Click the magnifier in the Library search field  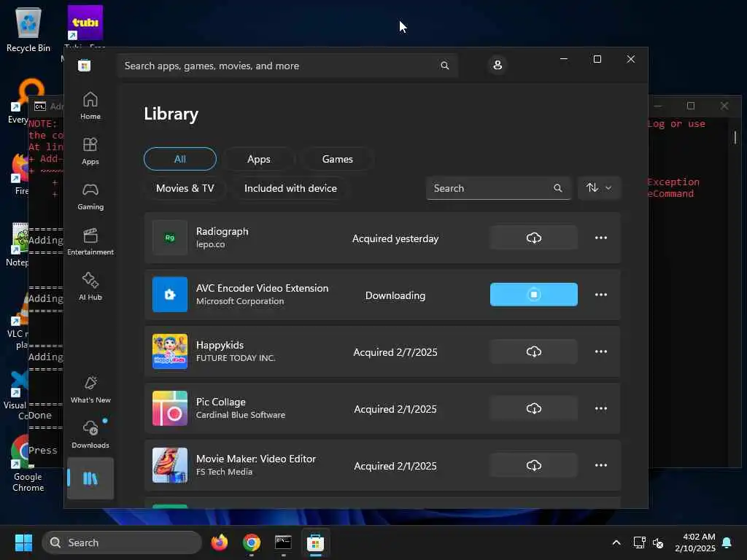[x=557, y=188]
